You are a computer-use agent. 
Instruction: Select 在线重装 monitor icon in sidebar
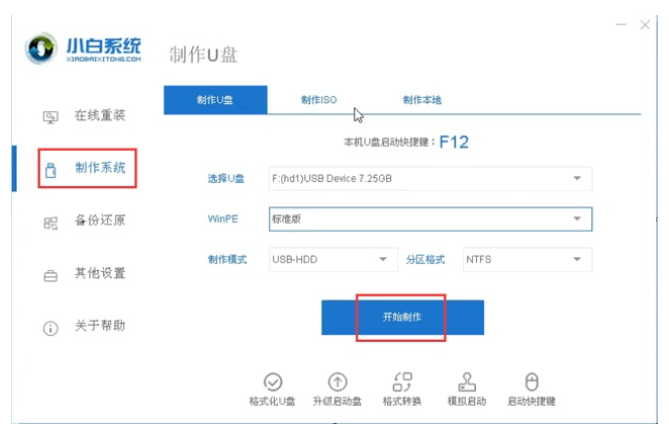coord(50,117)
